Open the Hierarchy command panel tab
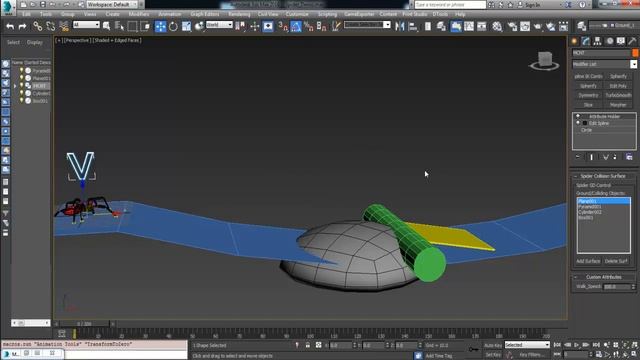Viewport: 640px width, 360px height. 598,41
